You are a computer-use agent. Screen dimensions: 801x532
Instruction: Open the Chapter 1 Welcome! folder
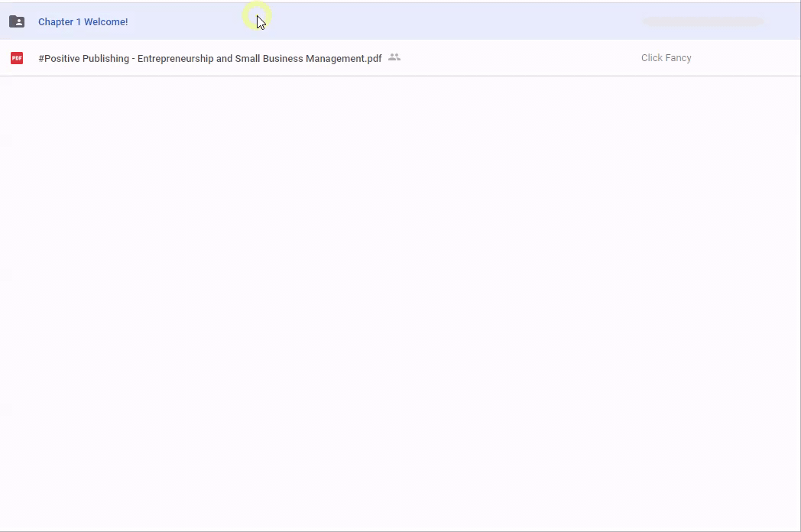(x=83, y=22)
